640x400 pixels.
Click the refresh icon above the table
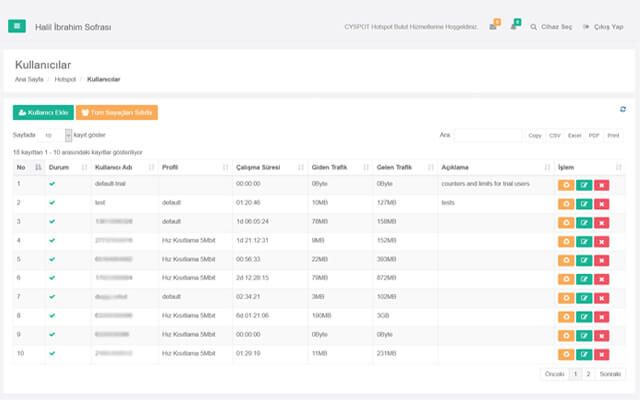click(623, 109)
